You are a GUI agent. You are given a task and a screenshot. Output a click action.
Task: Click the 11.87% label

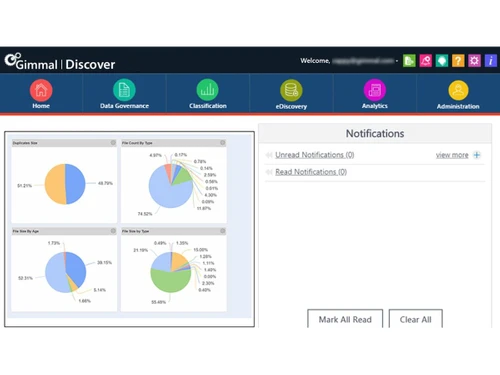pyautogui.click(x=204, y=208)
